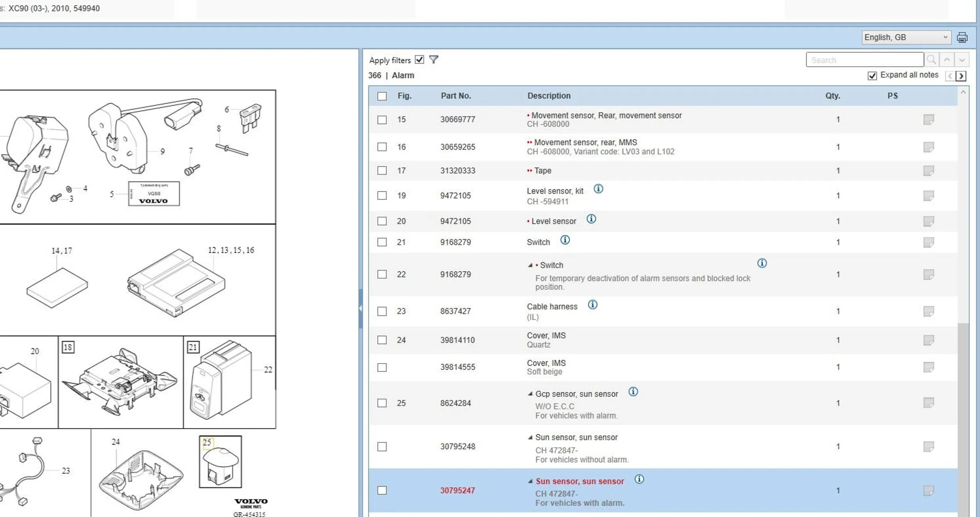Tick the checkbox for Fig. 21 Switch
The height and width of the screenshot is (517, 980).
pos(382,242)
